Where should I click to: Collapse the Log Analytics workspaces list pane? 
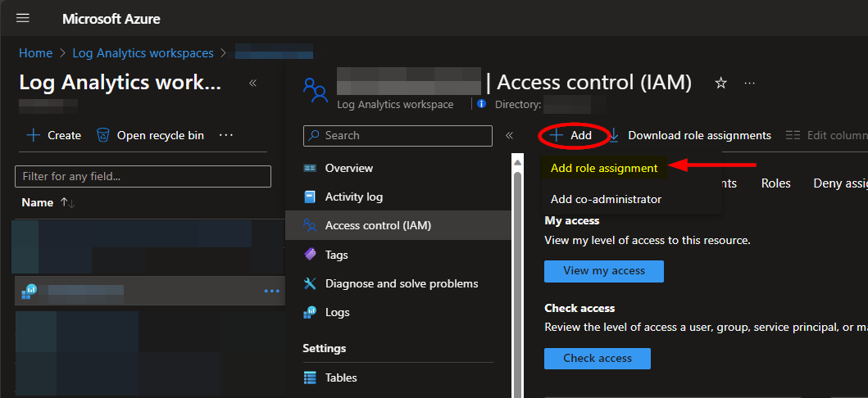[253, 83]
